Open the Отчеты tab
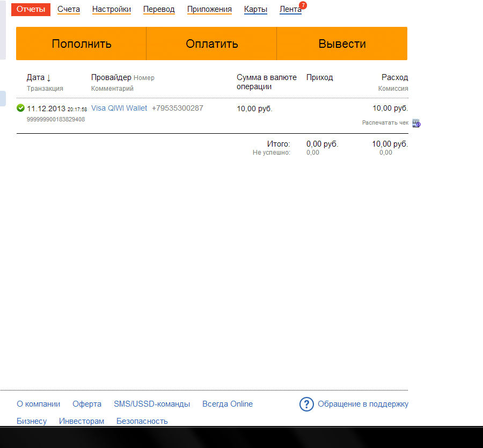The height and width of the screenshot is (448, 483). click(31, 9)
